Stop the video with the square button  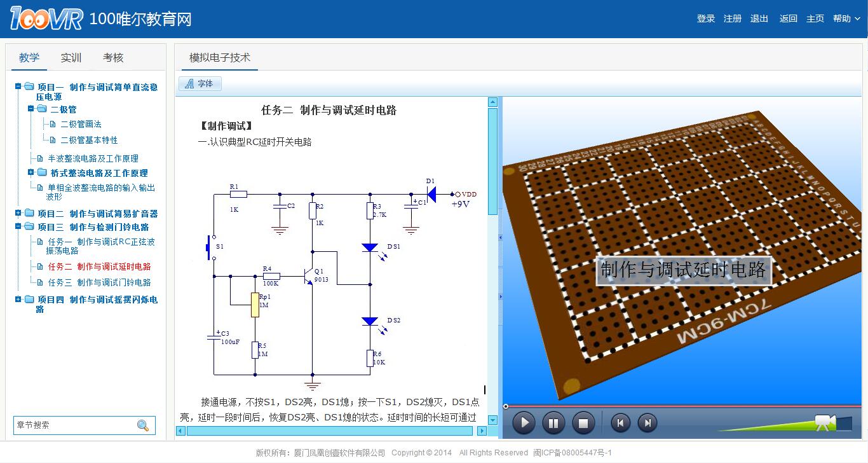583,423
